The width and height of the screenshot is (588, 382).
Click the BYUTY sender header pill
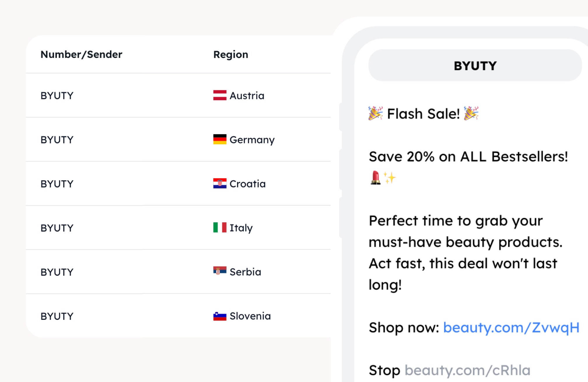click(475, 65)
